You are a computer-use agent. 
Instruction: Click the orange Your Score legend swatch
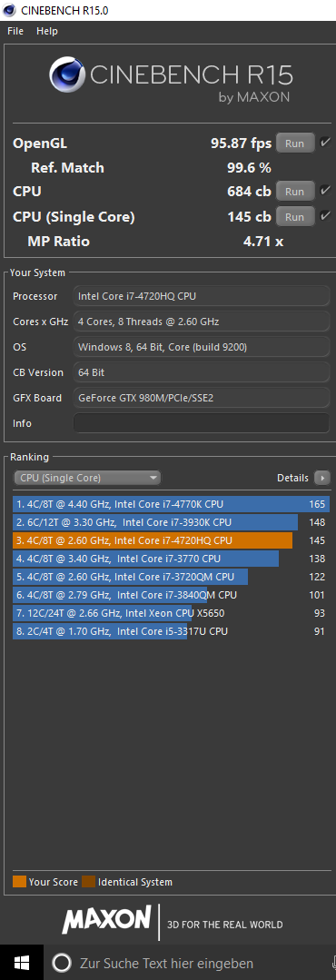(x=19, y=882)
